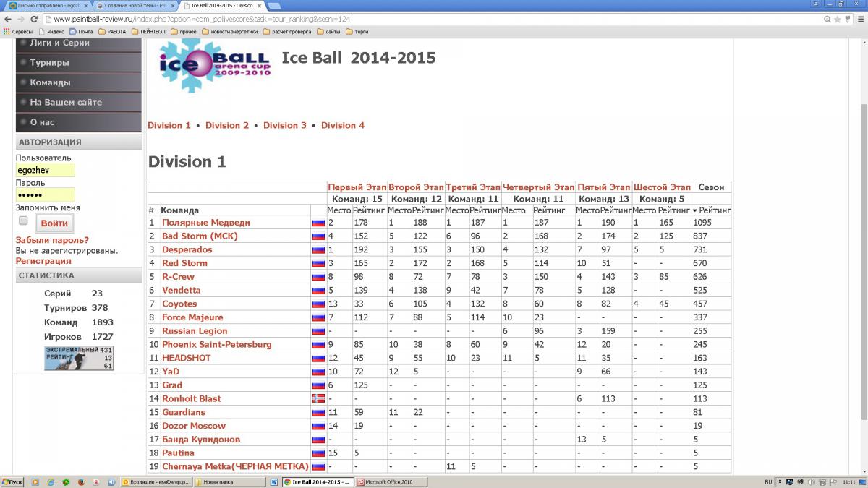868x488 pixels.
Task: Go back using the browser back arrow
Action: tap(9, 20)
